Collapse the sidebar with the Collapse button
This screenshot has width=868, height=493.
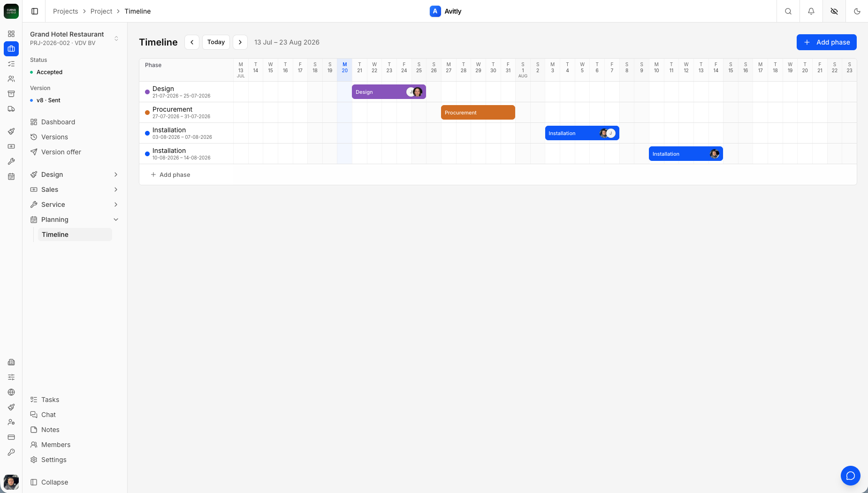tap(75, 482)
